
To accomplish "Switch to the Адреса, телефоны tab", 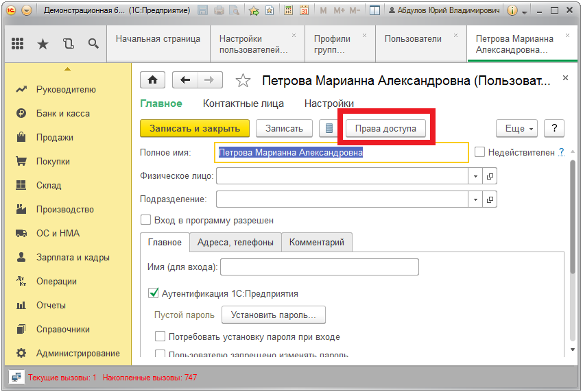I will coord(235,243).
